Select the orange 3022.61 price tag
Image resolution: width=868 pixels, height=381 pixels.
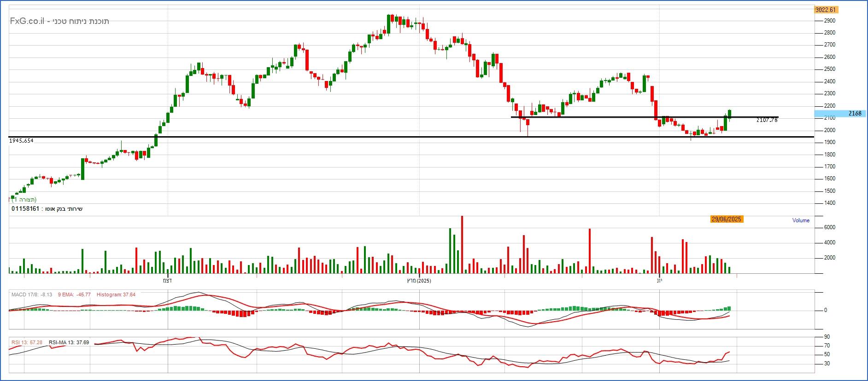coord(826,10)
